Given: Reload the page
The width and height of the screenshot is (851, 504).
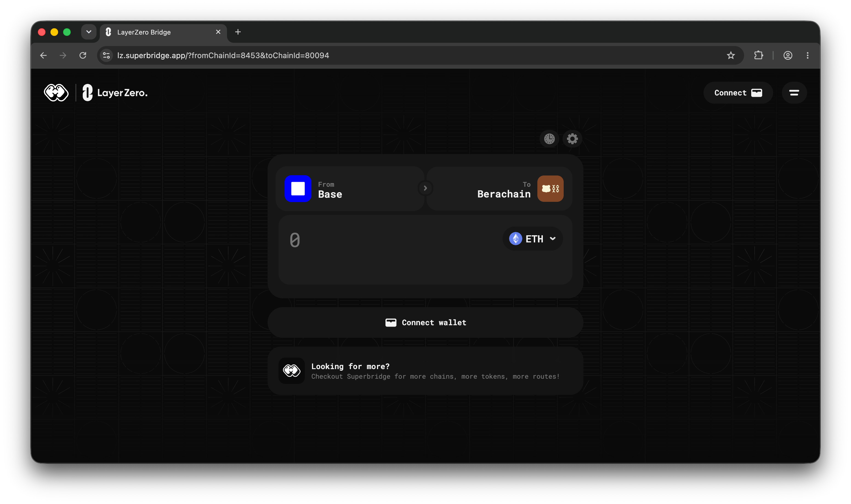Looking at the screenshot, I should [x=83, y=55].
